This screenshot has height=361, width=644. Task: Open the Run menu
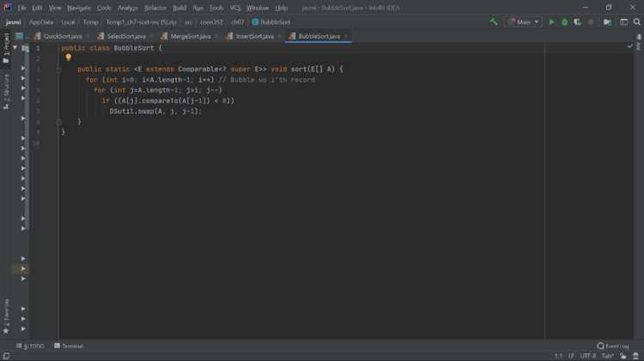198,8
